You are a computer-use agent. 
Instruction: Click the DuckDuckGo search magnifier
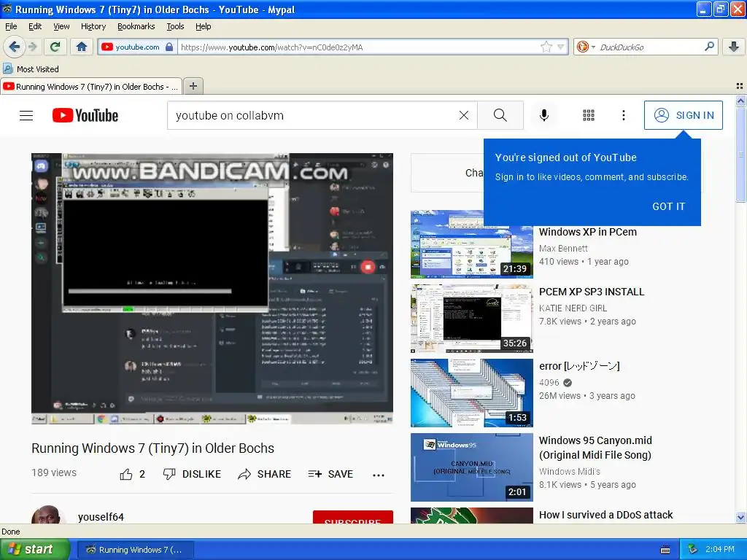click(x=709, y=47)
